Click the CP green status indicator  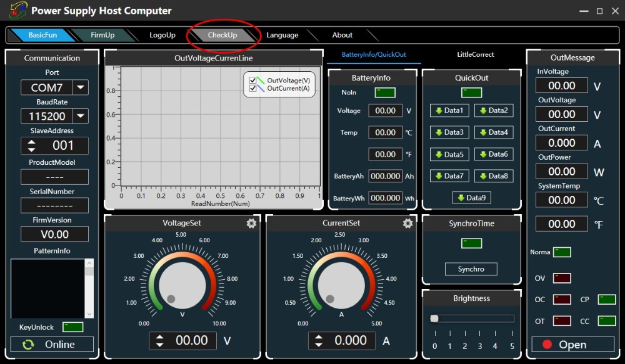(x=607, y=300)
